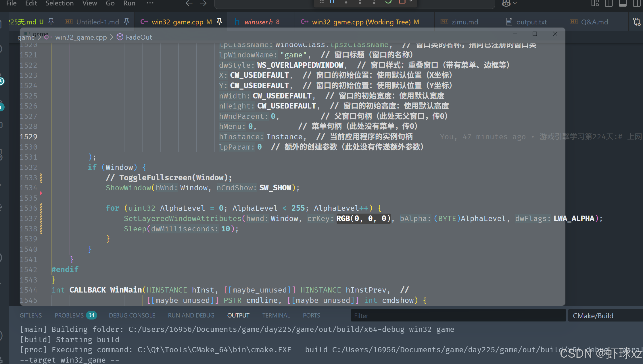Pause the debug session
Image resolution: width=643 pixels, height=364 pixels.
(x=332, y=2)
